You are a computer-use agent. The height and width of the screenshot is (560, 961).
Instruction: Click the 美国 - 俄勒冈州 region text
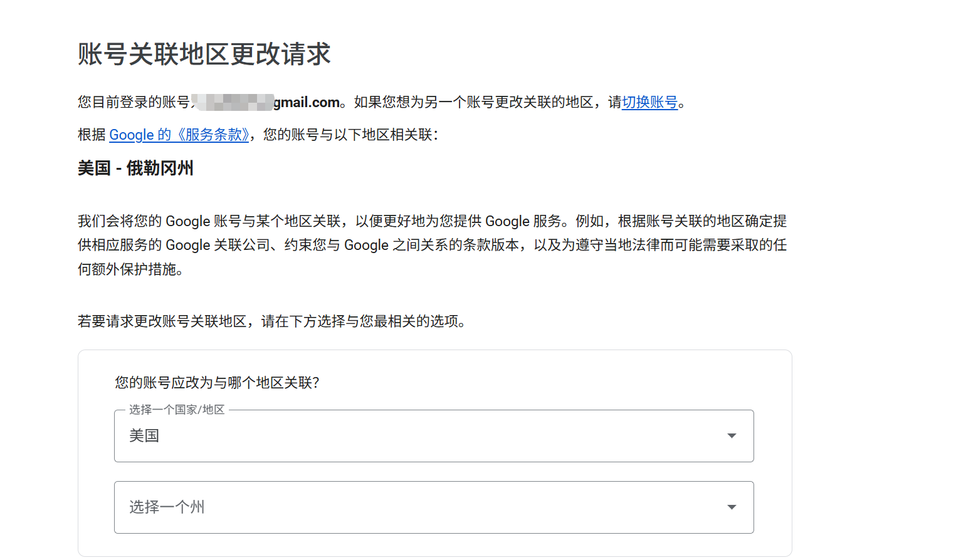pos(135,168)
